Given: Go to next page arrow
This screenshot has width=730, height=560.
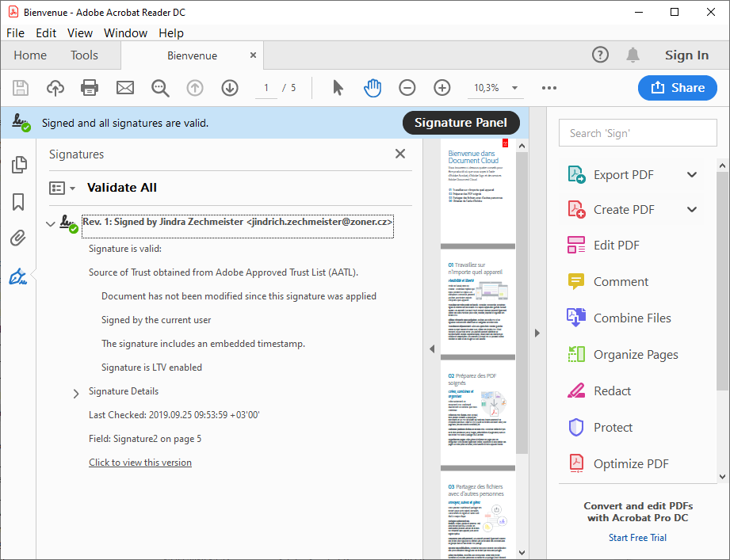Looking at the screenshot, I should point(230,87).
